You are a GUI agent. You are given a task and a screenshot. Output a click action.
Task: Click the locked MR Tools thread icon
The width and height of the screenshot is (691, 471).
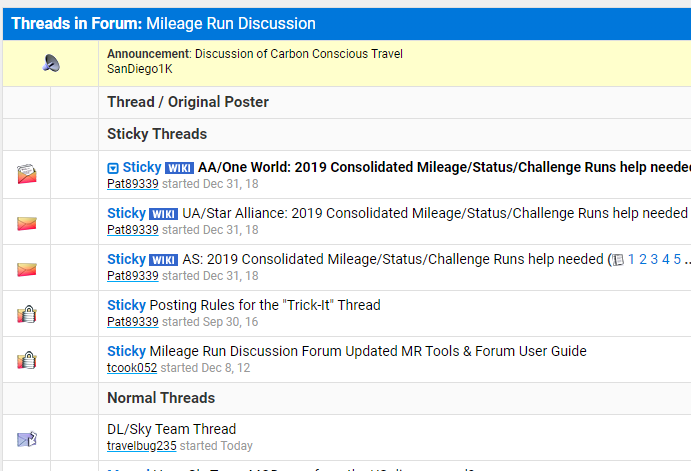point(27,360)
